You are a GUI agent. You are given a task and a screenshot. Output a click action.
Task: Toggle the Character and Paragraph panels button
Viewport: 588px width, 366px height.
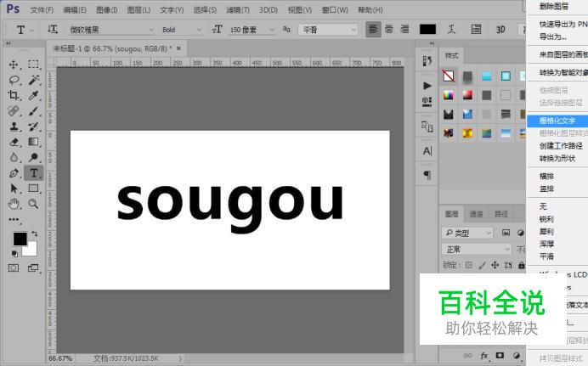click(x=476, y=29)
